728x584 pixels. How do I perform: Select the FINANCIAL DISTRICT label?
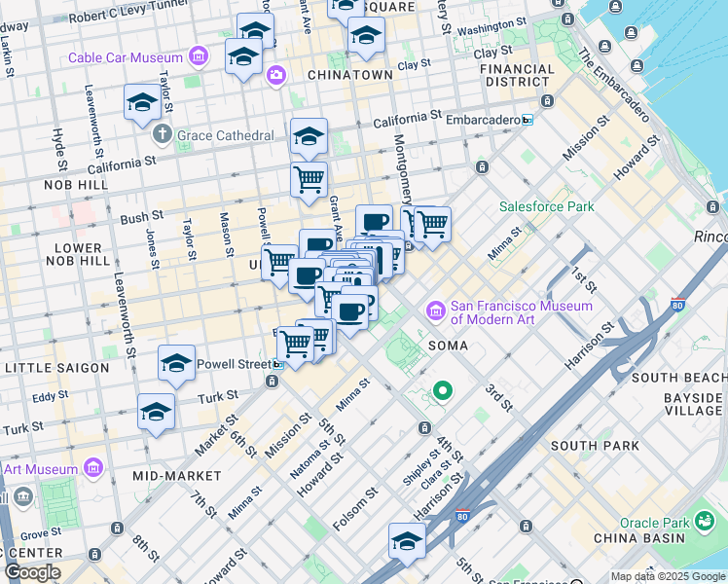pos(517,75)
